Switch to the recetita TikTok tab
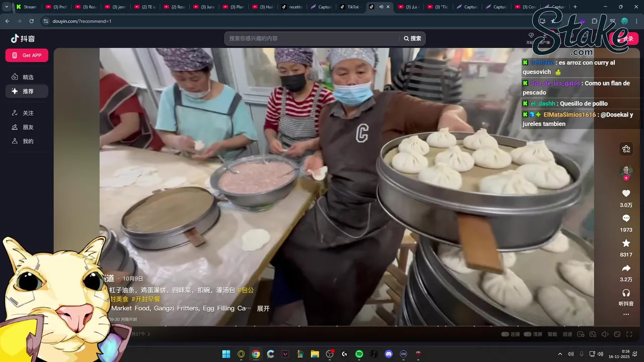 pyautogui.click(x=292, y=7)
